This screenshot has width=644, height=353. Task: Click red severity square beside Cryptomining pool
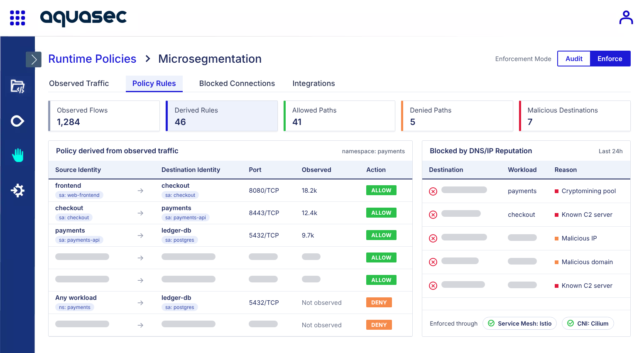tap(556, 191)
